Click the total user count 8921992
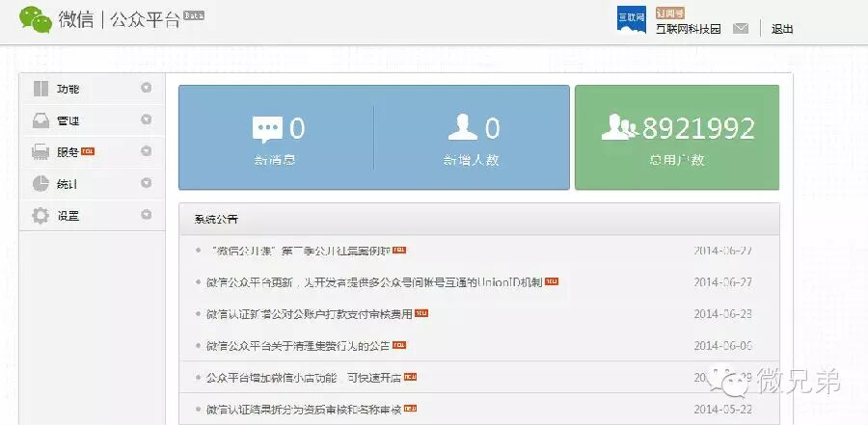The height and width of the screenshot is (425, 868). [x=698, y=128]
